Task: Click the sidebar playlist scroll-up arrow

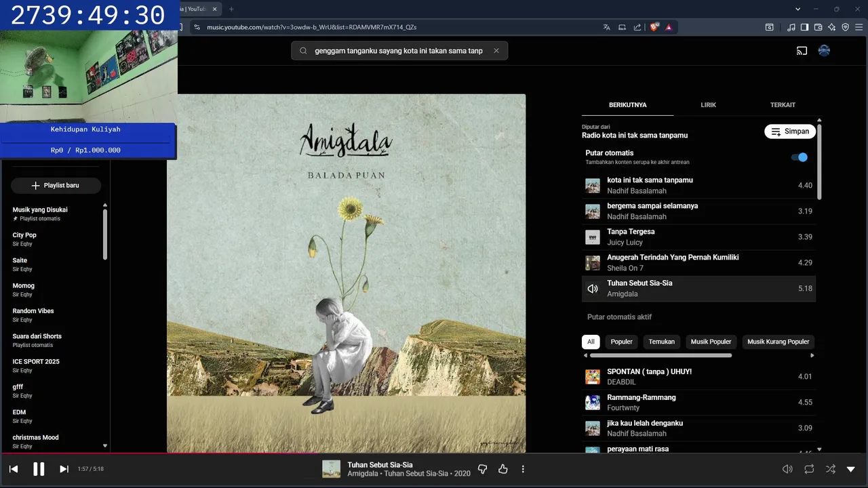Action: (105, 205)
